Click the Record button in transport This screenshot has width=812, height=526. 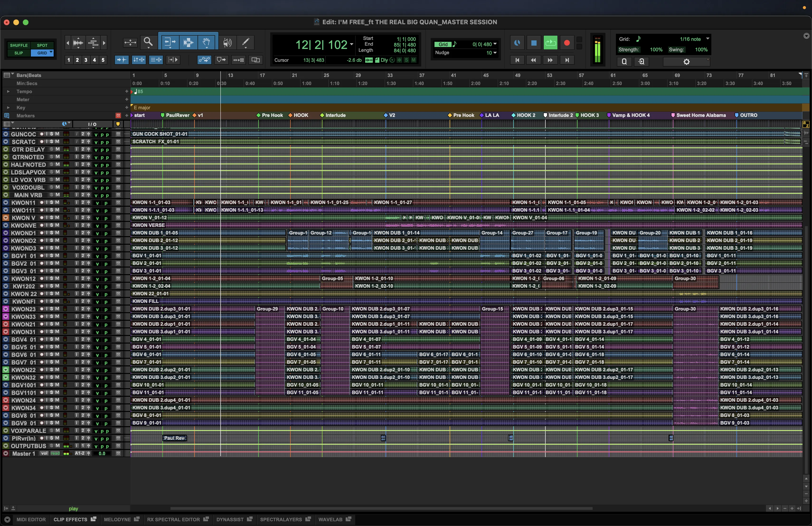point(567,43)
